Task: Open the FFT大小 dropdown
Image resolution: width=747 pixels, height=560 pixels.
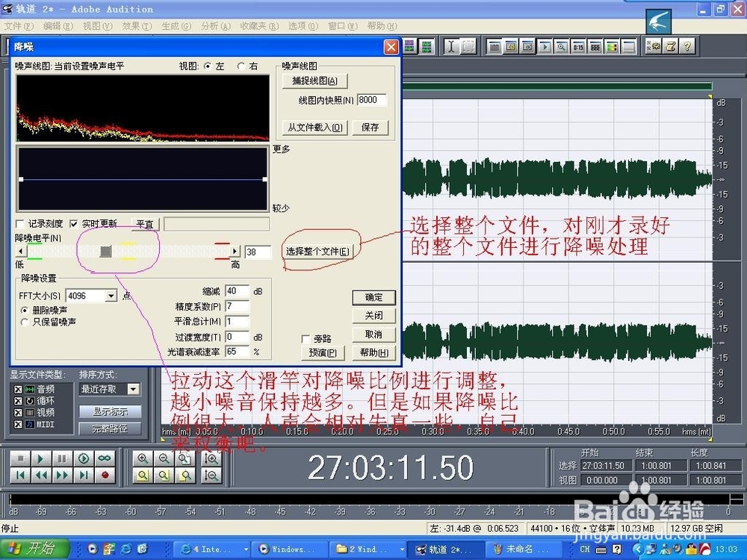Action: (x=111, y=296)
